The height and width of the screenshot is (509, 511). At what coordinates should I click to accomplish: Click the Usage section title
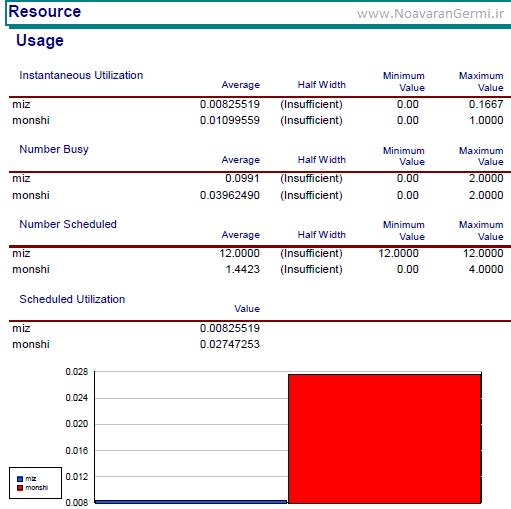(40, 41)
